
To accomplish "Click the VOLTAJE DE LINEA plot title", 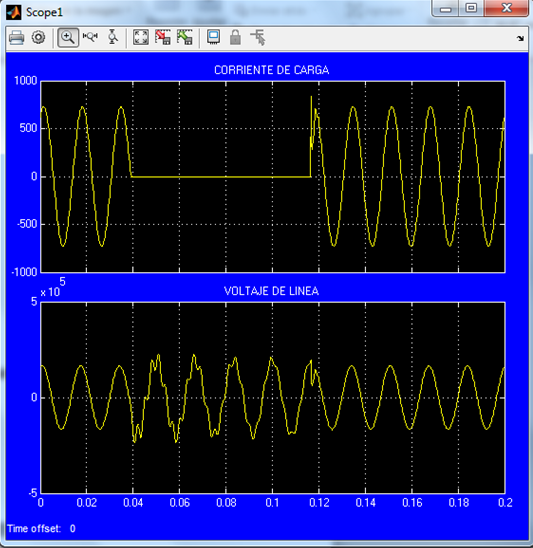I will point(271,291).
